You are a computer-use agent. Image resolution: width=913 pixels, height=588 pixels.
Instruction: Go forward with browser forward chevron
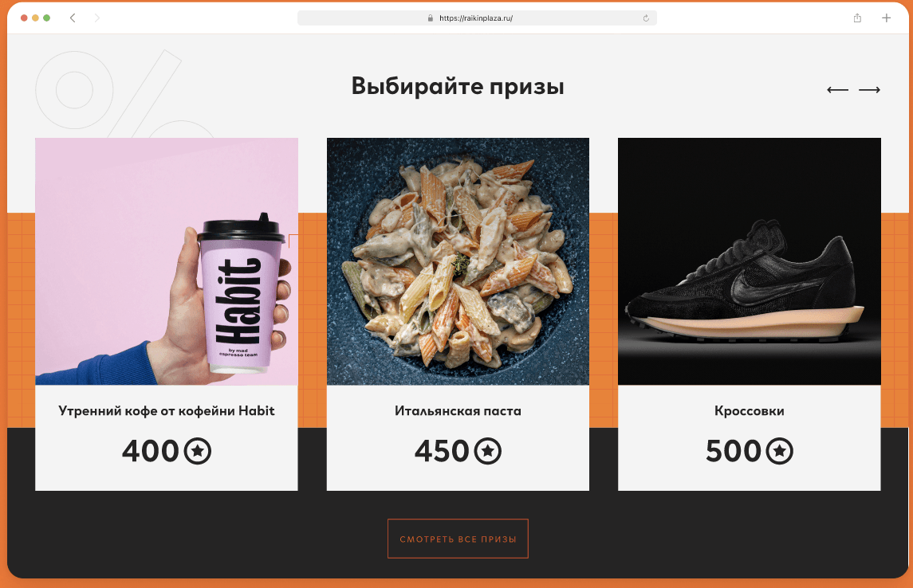(96, 18)
